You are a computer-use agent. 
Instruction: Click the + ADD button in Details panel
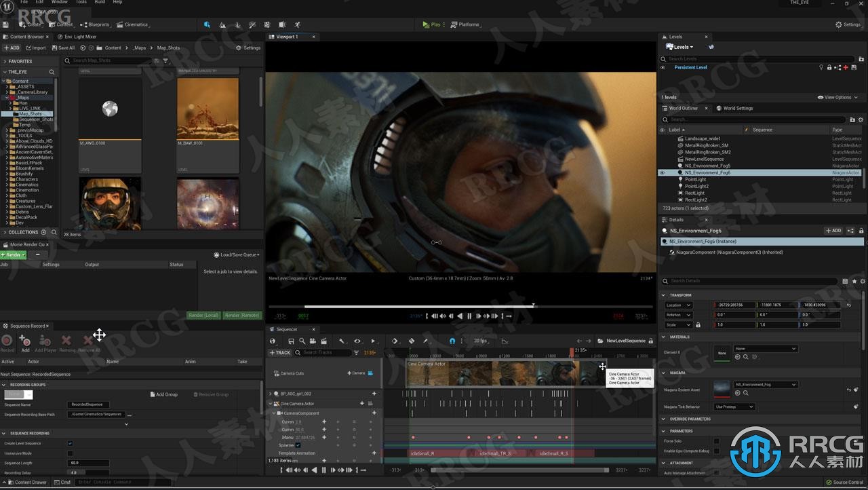(x=833, y=231)
